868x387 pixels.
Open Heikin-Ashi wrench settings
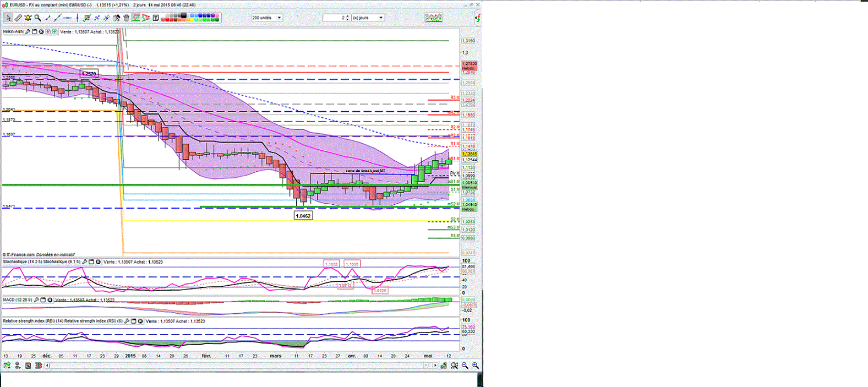(x=28, y=32)
